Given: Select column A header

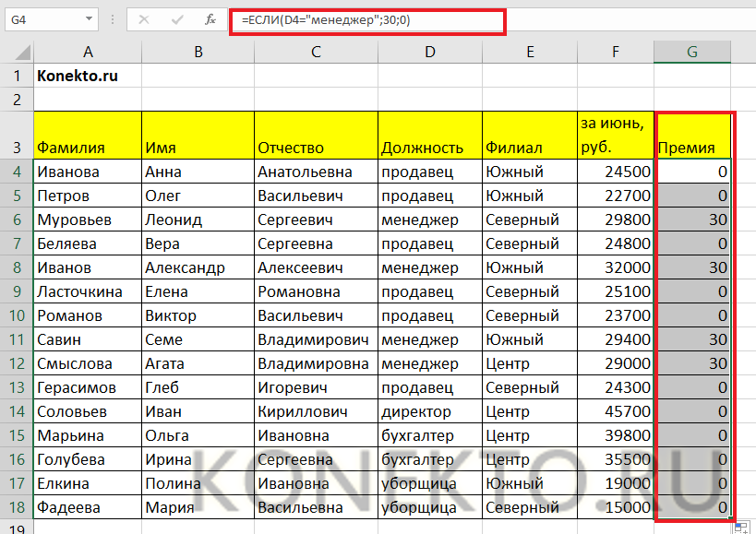Looking at the screenshot, I should pos(87,53).
